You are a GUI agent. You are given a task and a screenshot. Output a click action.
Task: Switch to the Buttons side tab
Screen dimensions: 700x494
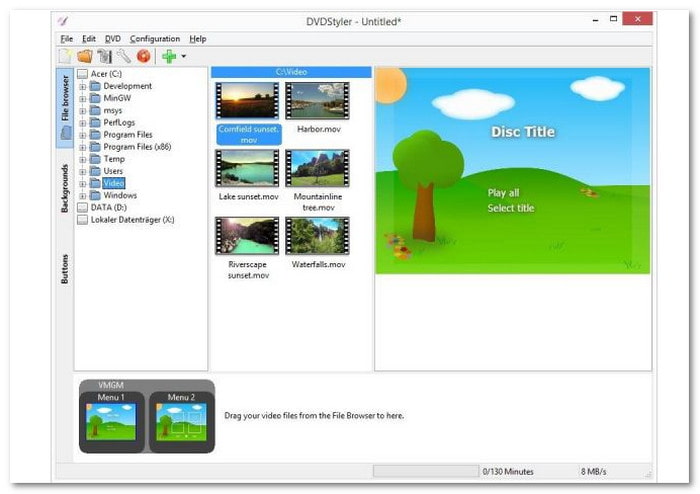65,269
